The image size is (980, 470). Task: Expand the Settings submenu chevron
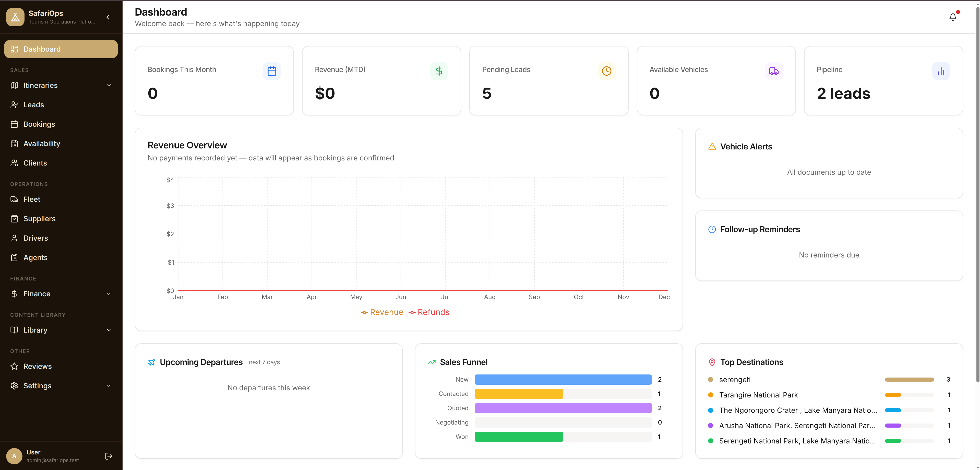click(109, 385)
